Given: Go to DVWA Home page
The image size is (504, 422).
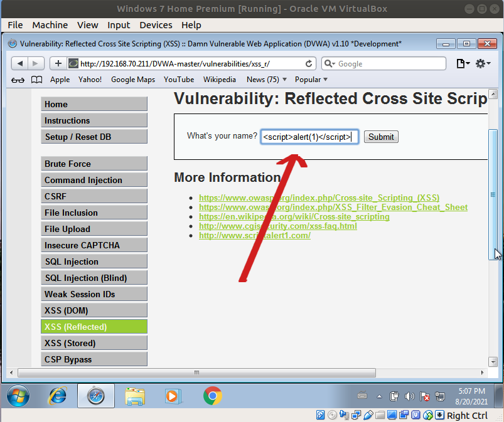Looking at the screenshot, I should [x=94, y=104].
